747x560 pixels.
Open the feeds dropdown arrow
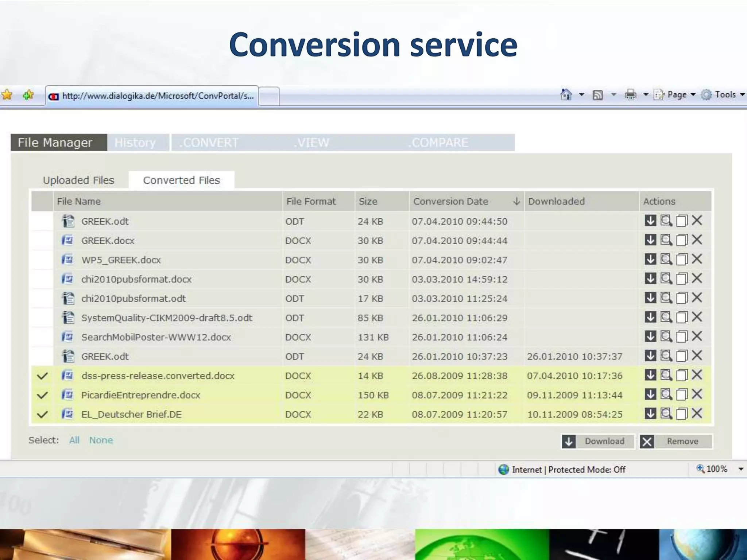point(614,95)
